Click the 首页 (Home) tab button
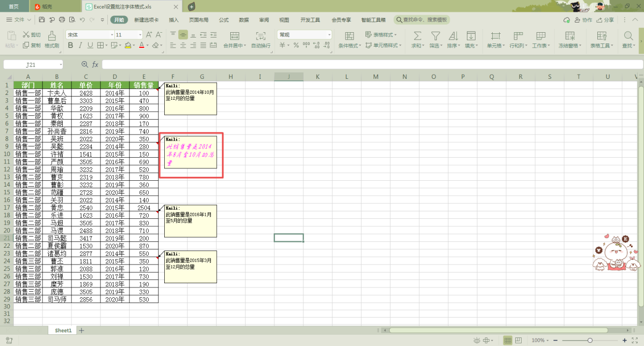The image size is (644, 346). click(14, 6)
